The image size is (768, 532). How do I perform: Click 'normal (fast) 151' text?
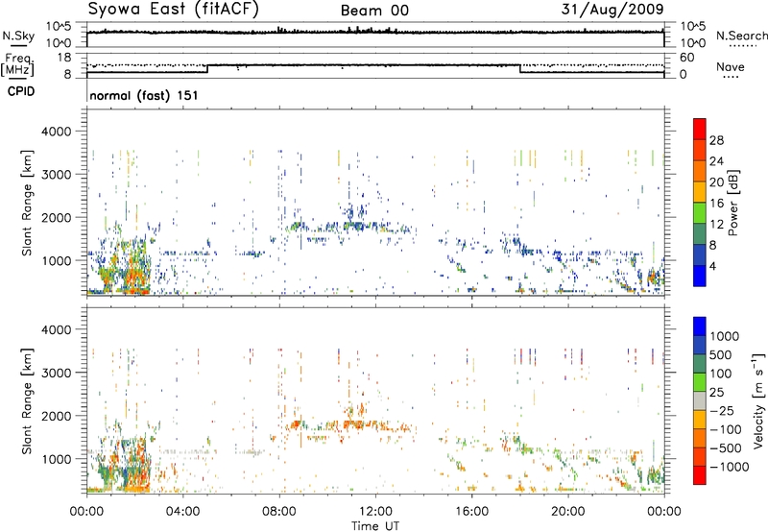[x=144, y=95]
